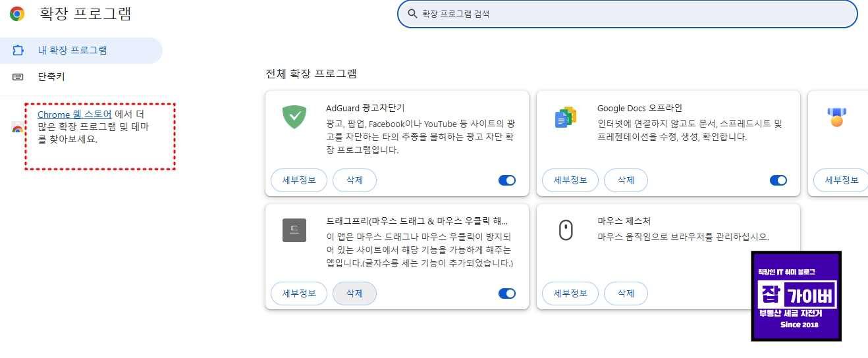Click the Chrome logo icon
The height and width of the screenshot is (358, 868).
point(17,14)
